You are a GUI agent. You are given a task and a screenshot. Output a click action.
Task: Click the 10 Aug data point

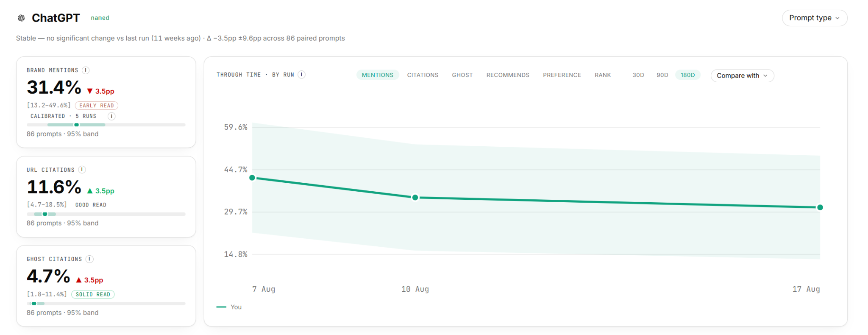click(x=415, y=197)
